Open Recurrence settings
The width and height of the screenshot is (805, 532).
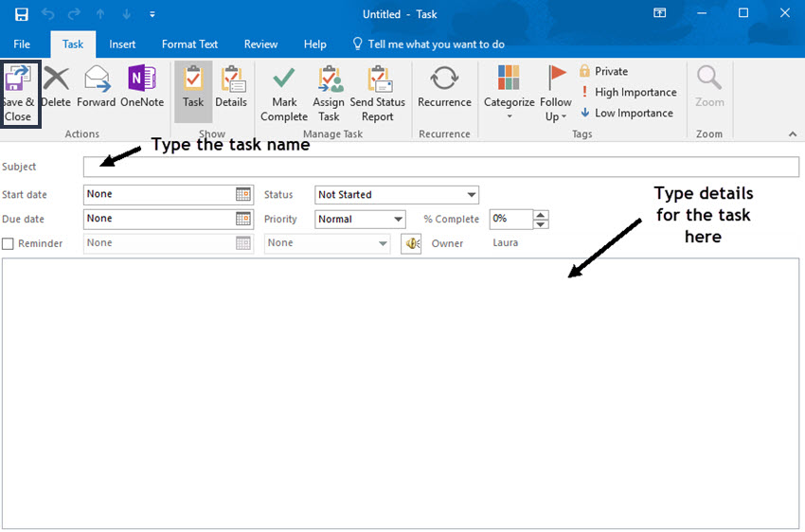pos(444,87)
